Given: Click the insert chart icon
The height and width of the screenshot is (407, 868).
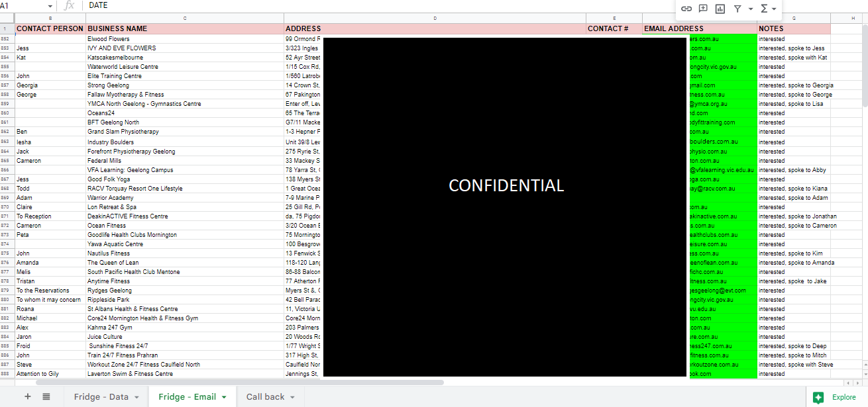Looking at the screenshot, I should [720, 9].
